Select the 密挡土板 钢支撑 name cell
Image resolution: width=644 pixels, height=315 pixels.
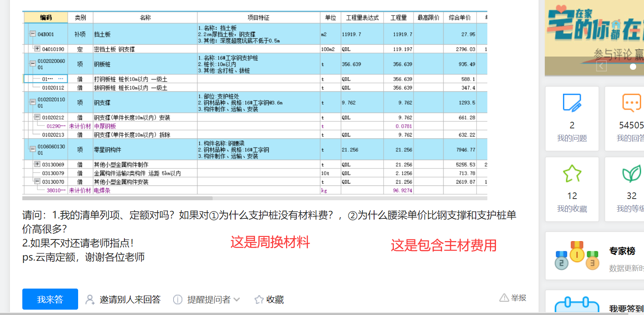point(145,49)
